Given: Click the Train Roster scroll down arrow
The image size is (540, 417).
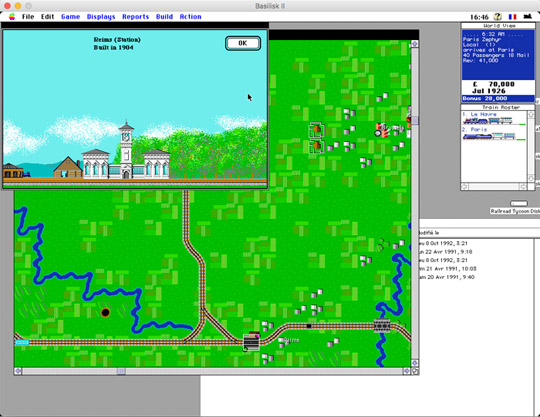Looking at the screenshot, I should [531, 178].
